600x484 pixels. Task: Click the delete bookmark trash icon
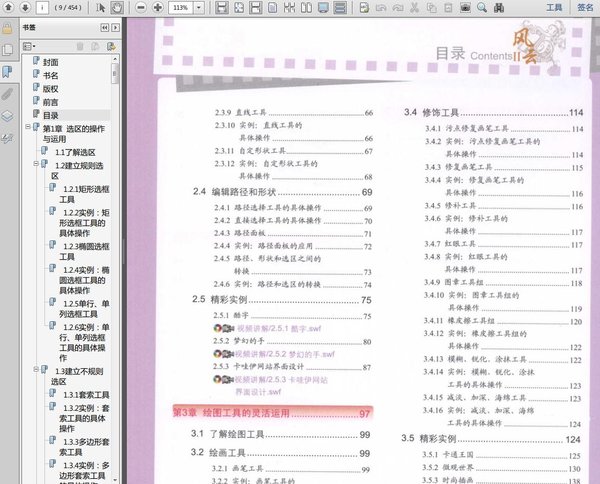tap(80, 46)
